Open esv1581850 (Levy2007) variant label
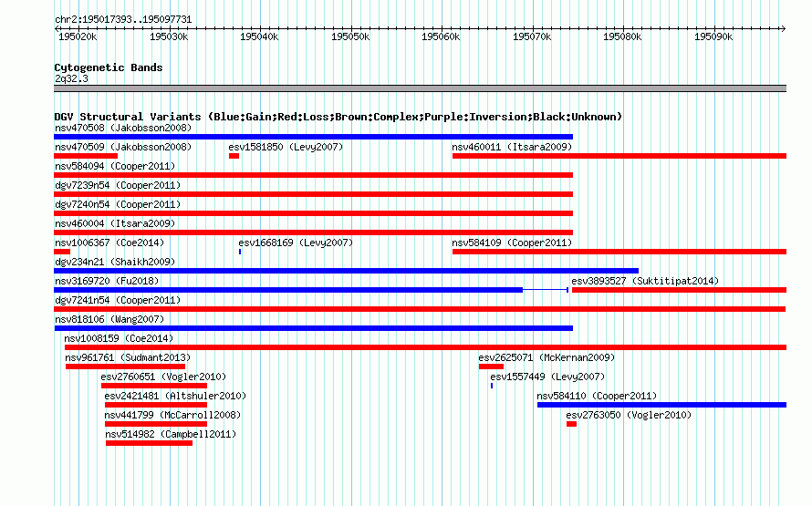This screenshot has width=812, height=506. (286, 147)
